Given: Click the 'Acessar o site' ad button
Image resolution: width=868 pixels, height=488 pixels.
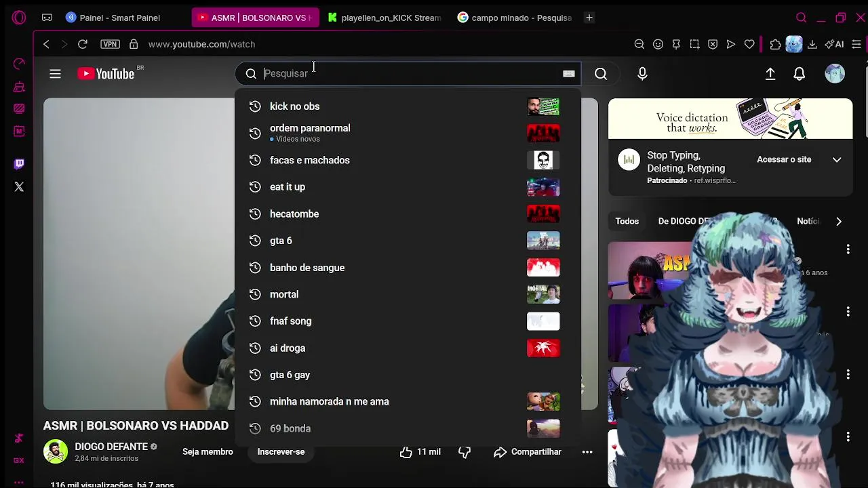Looking at the screenshot, I should pos(784,159).
